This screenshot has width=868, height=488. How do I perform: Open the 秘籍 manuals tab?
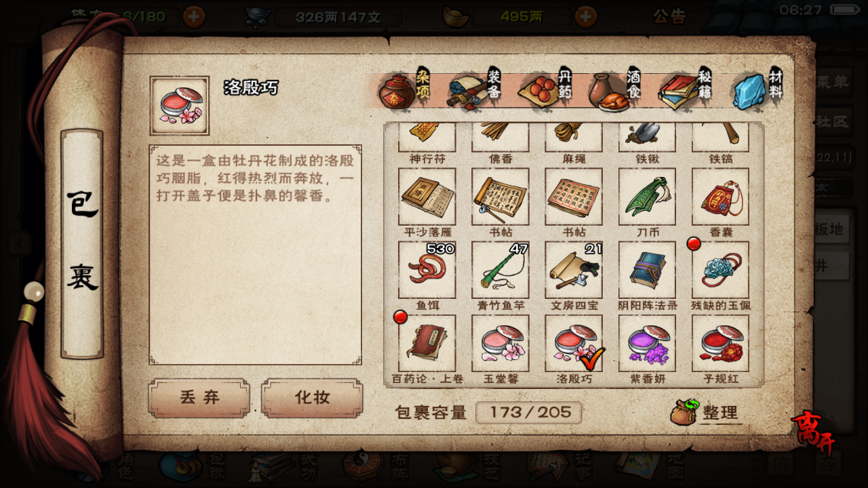[685, 89]
